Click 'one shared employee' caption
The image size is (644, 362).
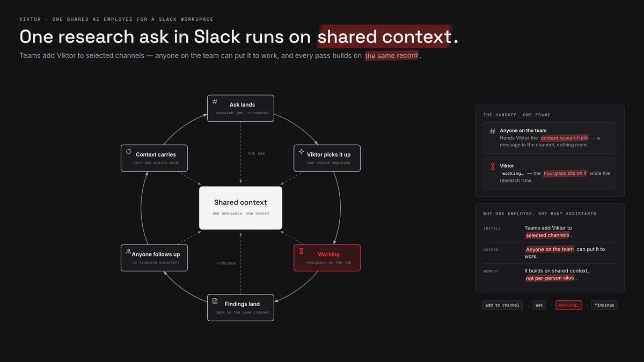coord(328,162)
